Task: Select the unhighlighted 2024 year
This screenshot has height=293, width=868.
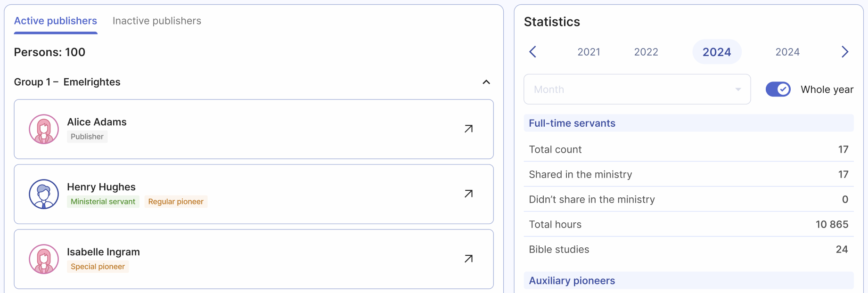Action: pyautogui.click(x=787, y=52)
